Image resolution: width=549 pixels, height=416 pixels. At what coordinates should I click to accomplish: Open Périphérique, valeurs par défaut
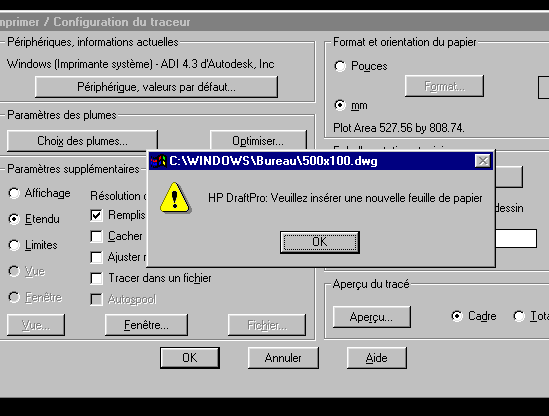[x=156, y=87]
